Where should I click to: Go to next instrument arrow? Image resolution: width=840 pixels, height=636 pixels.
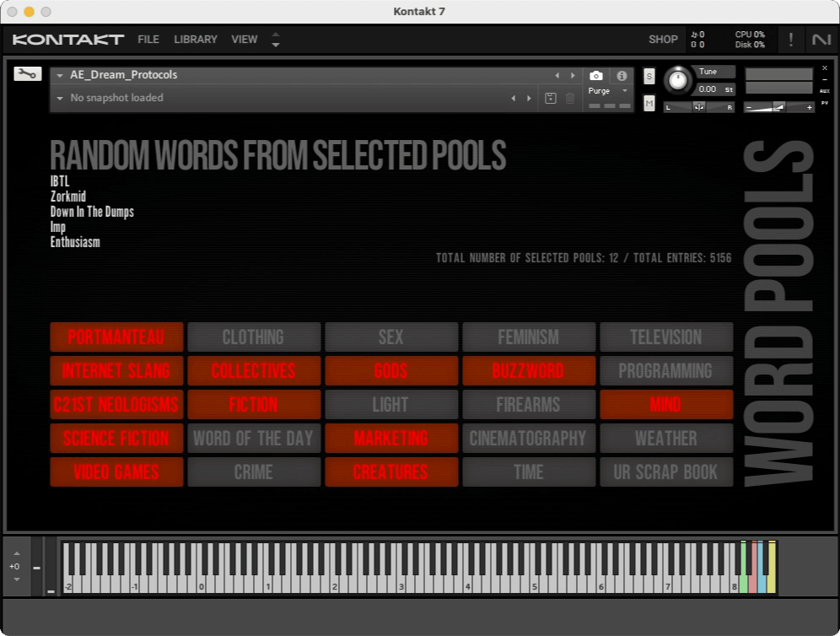(573, 76)
